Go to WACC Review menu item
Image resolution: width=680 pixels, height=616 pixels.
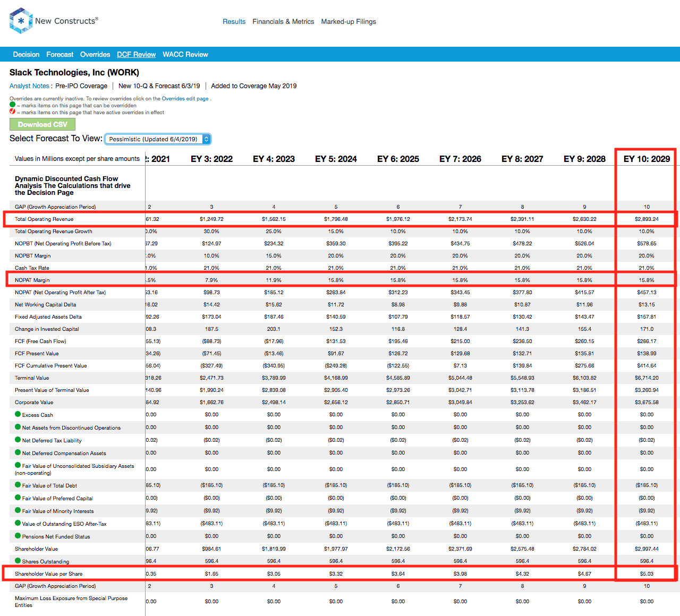(x=185, y=55)
